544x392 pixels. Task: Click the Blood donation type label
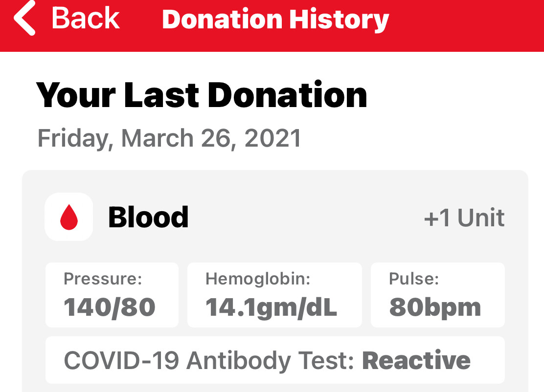tap(148, 217)
